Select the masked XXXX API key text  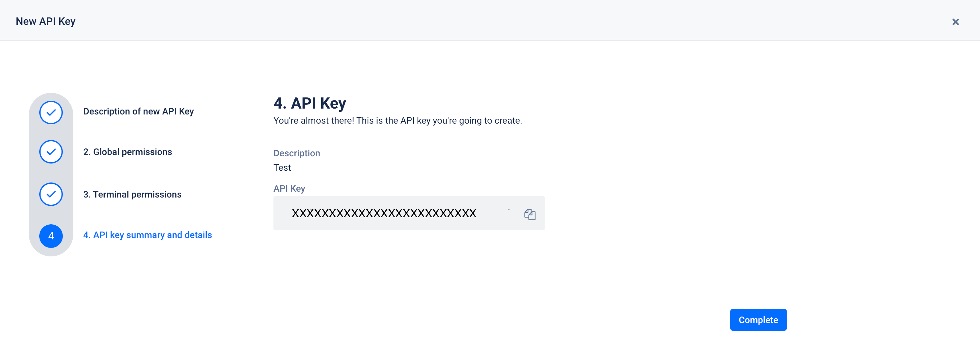pos(384,213)
